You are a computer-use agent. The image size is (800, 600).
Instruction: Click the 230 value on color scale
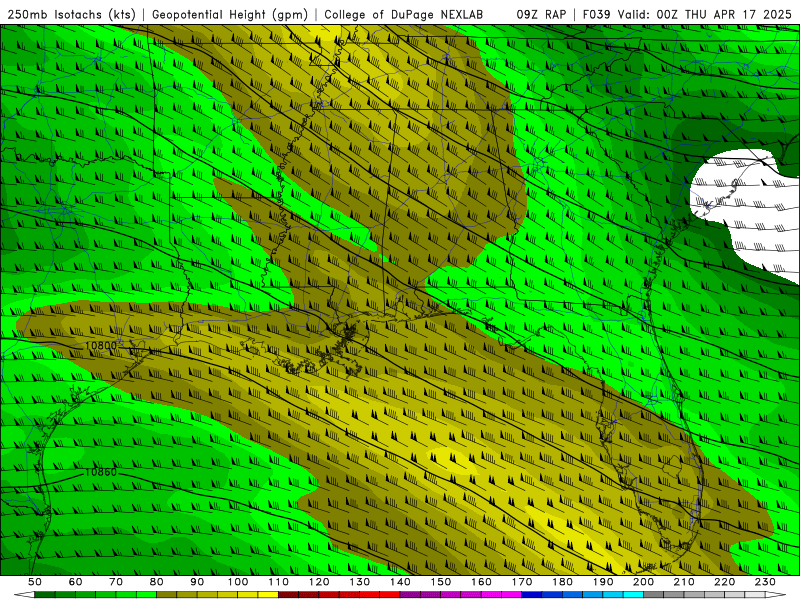tap(765, 582)
